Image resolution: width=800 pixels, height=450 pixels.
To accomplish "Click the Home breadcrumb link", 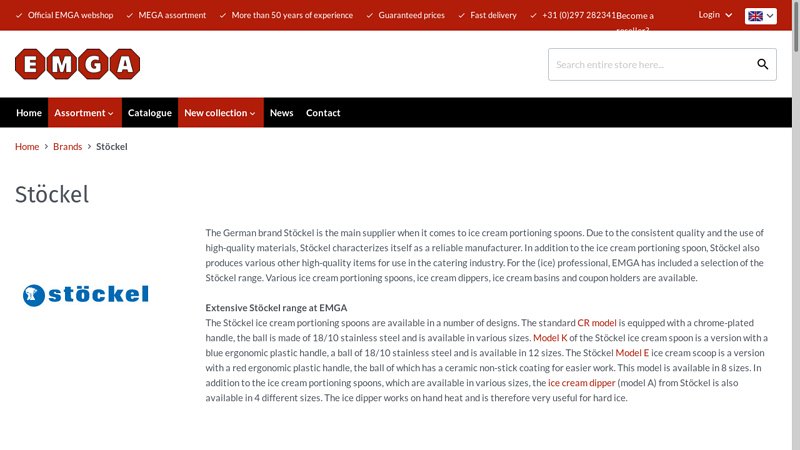I will [27, 147].
